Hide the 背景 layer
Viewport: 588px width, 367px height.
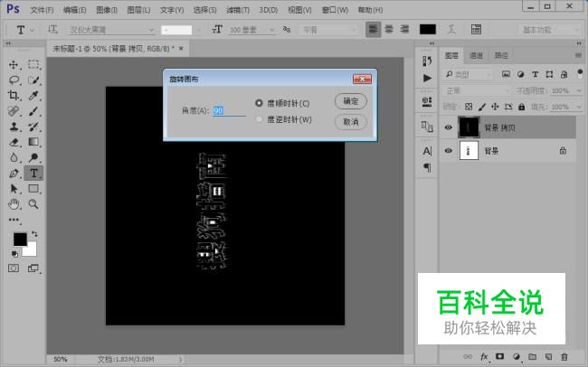[x=448, y=151]
